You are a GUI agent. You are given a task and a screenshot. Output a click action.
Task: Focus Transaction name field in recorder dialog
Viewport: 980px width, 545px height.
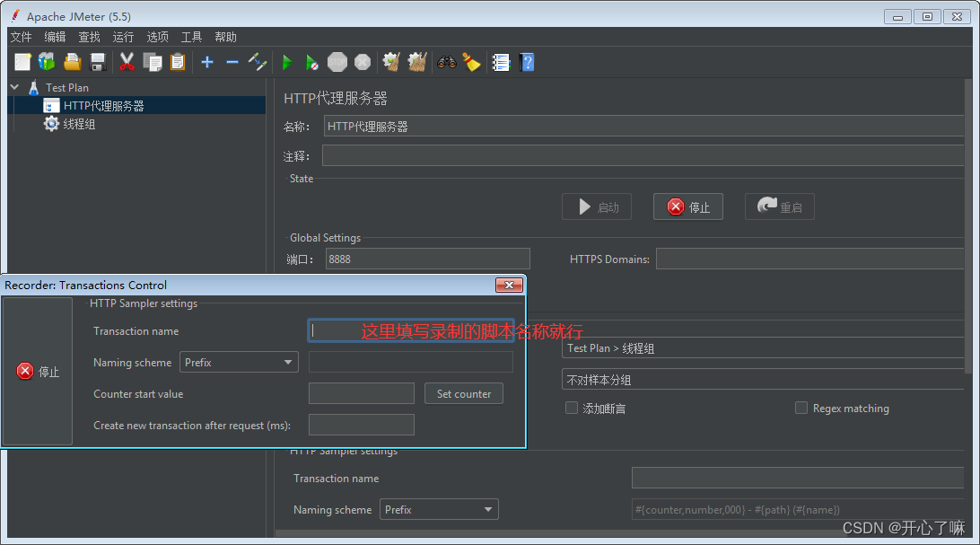411,330
